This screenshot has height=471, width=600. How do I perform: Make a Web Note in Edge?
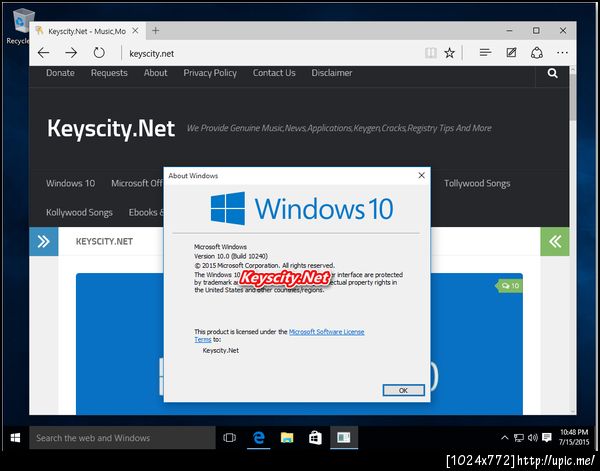coord(511,53)
